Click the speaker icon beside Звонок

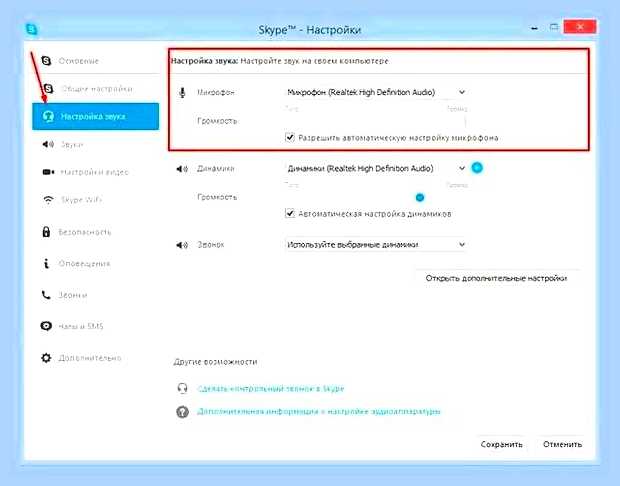tap(182, 245)
